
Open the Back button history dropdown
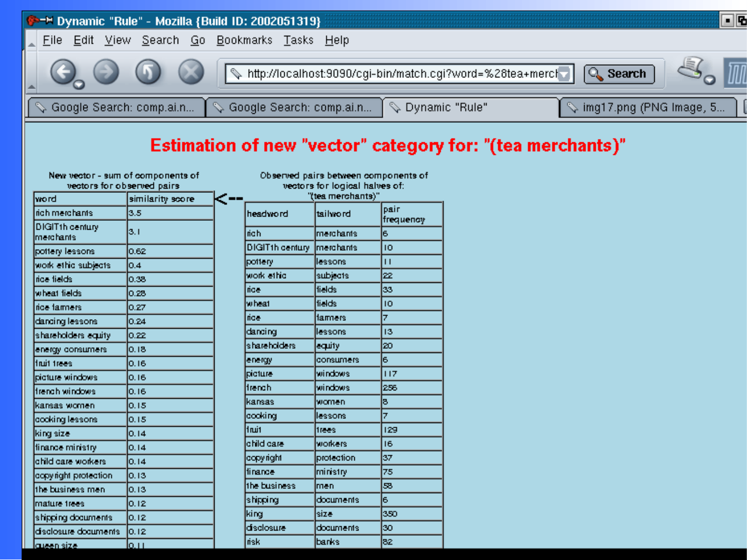79,84
